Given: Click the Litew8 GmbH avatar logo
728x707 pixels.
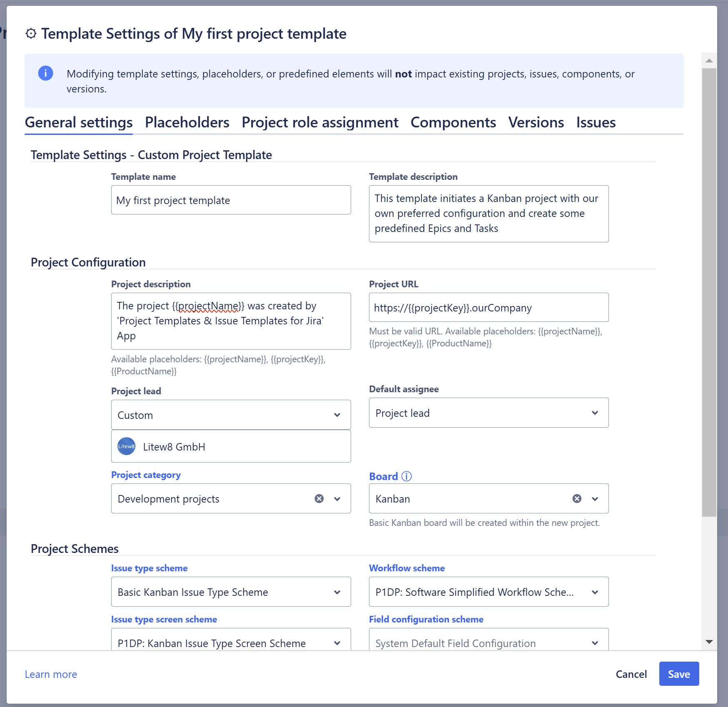Looking at the screenshot, I should 126,446.
